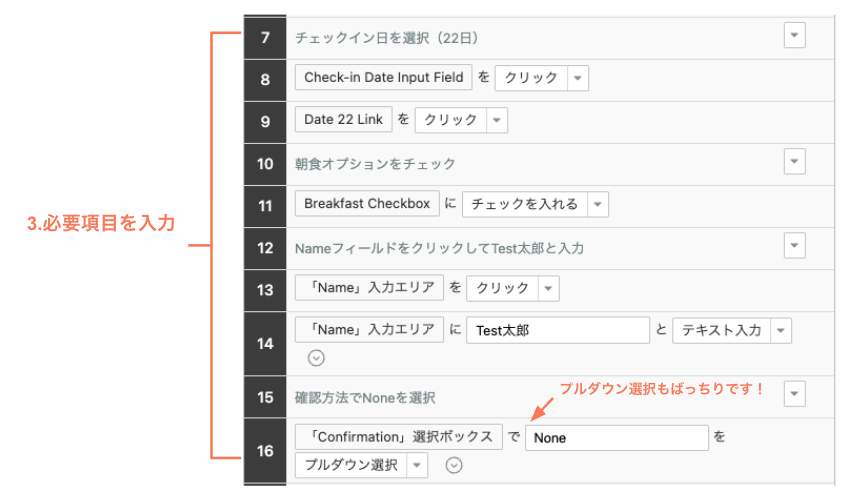The image size is (850, 498).
Task: Click the 「Name」入力エリア element in step 13
Action: (369, 288)
